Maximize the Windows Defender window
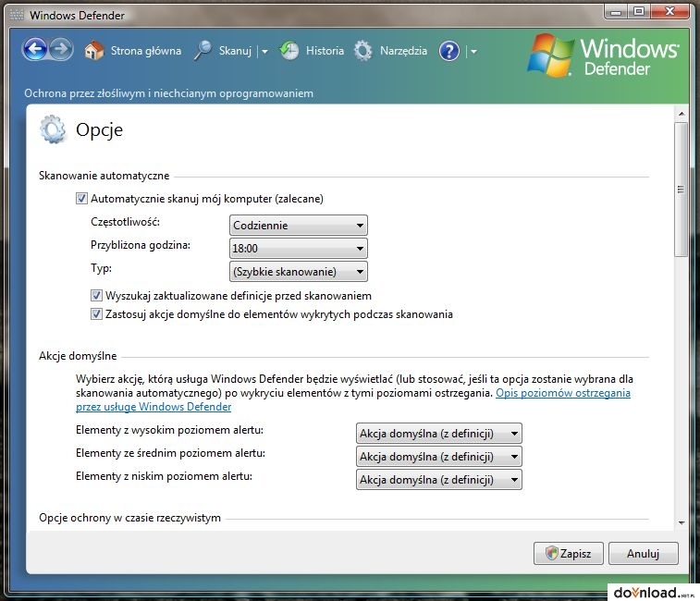Image resolution: width=700 pixels, height=601 pixels. point(639,12)
